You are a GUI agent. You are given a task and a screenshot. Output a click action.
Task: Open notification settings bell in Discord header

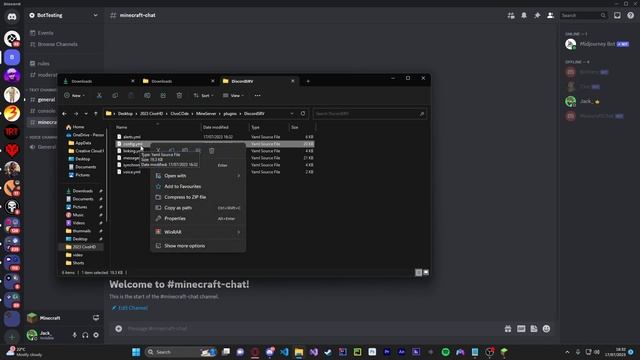(x=524, y=16)
